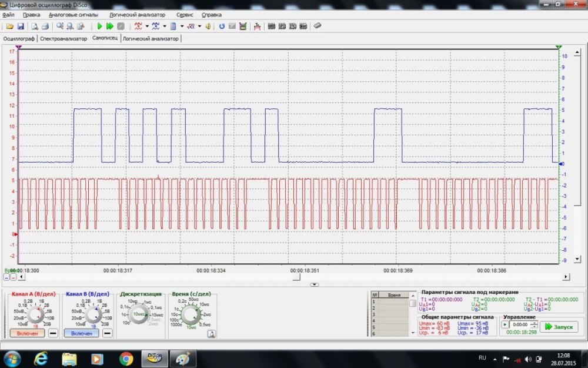Image resolution: width=588 pixels, height=368 pixels.
Task: Toggle Channel B 'Включен' button
Action: pyautogui.click(x=81, y=333)
